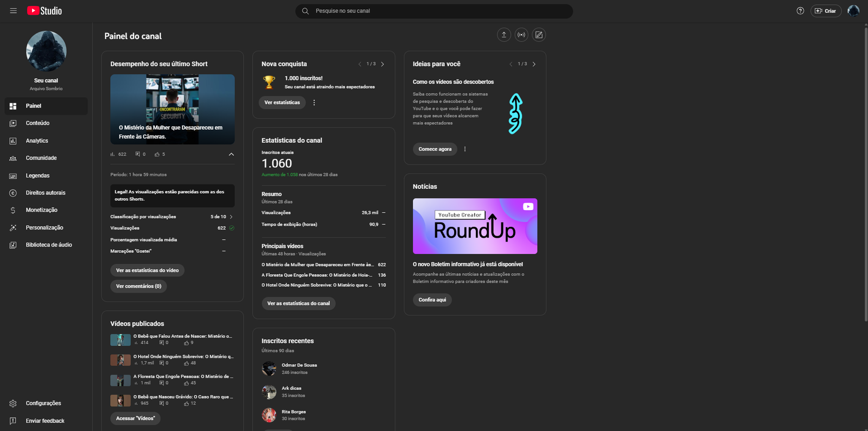868x431 pixels.
Task: Go to previous Nova conquista card
Action: [360, 64]
